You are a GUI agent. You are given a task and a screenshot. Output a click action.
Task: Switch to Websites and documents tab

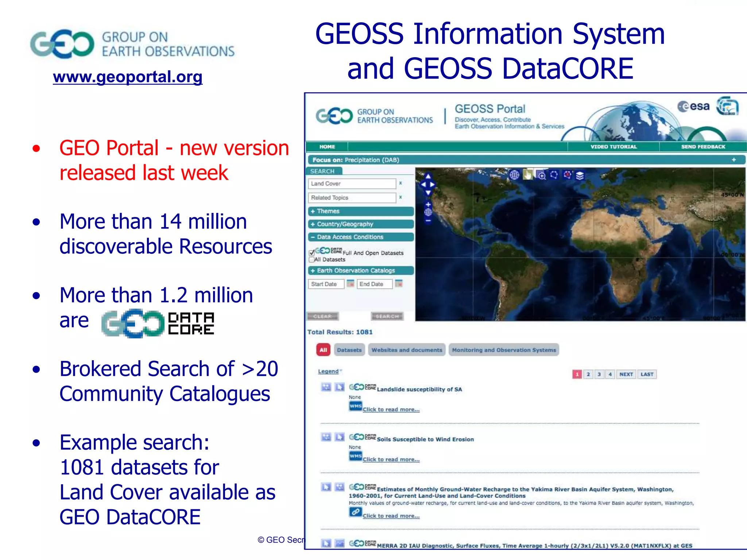click(407, 350)
